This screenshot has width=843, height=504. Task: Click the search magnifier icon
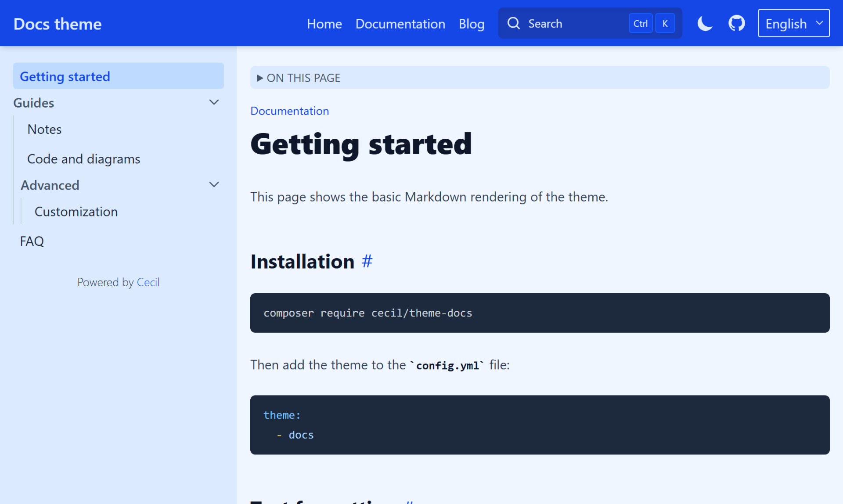513,23
